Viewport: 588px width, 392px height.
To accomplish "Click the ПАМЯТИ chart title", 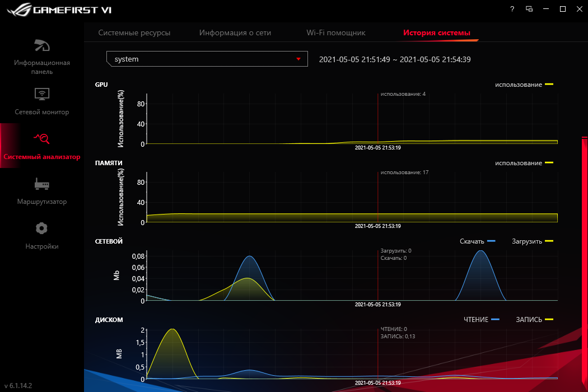I will pos(109,163).
